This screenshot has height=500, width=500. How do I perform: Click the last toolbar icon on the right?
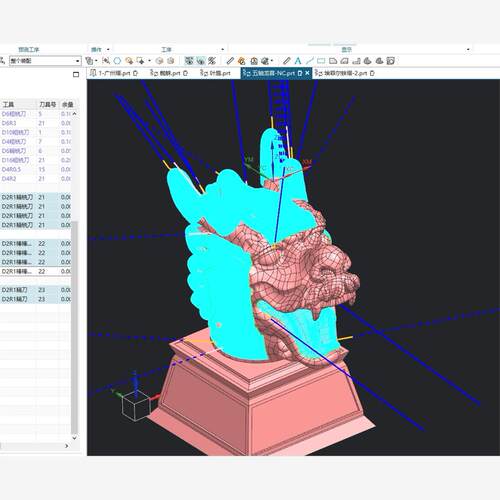pos(391,61)
